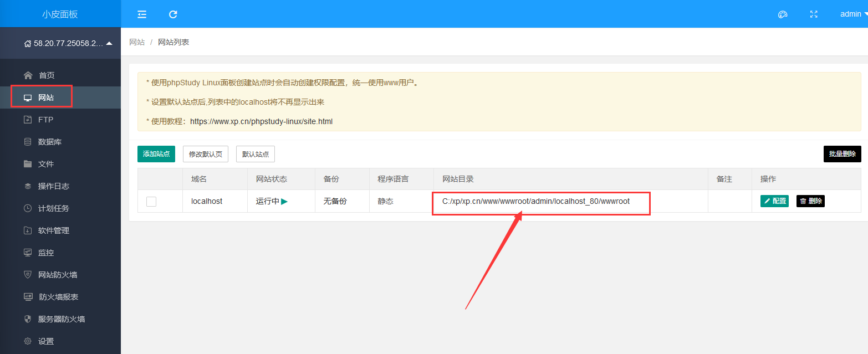
Task: Click the 程序语言 column header
Action: (x=394, y=179)
